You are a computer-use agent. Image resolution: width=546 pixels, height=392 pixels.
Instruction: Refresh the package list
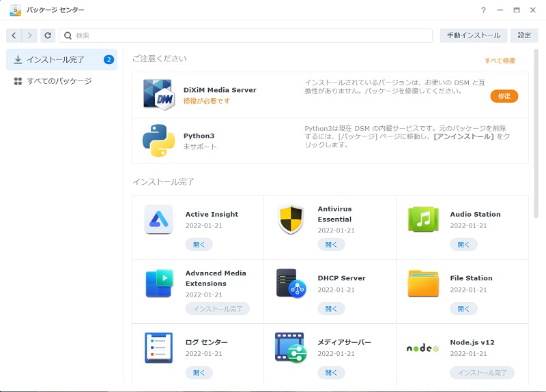click(48, 35)
